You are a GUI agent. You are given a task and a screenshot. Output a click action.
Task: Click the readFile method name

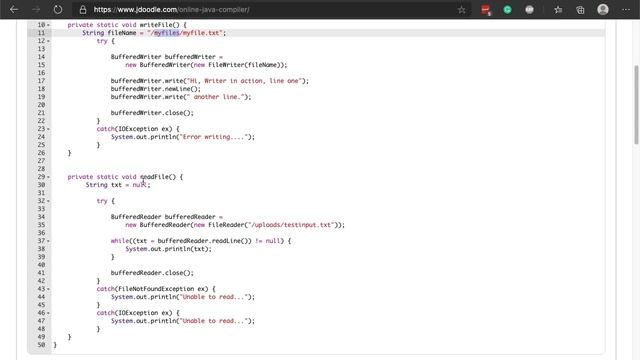154,177
